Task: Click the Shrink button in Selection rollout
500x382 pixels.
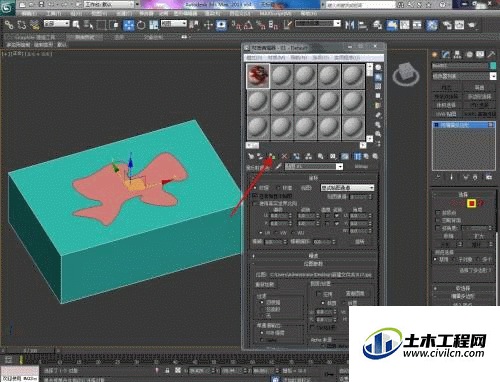Action: 448,236
